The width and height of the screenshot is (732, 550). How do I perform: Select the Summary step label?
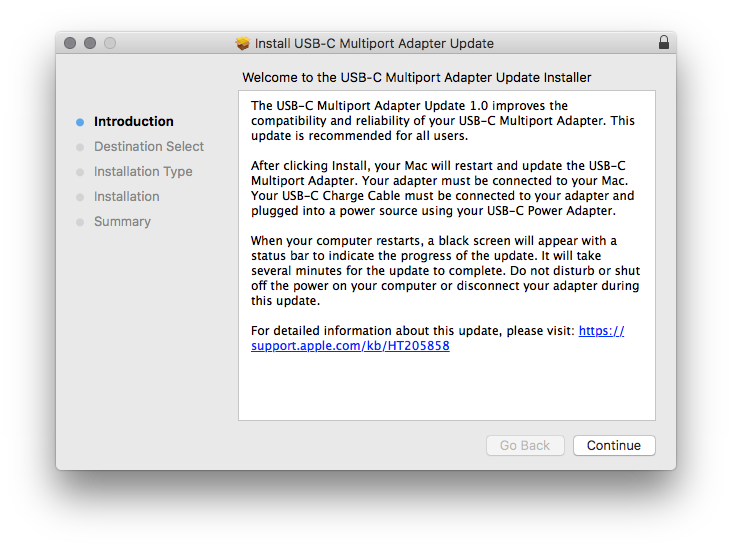pos(122,222)
